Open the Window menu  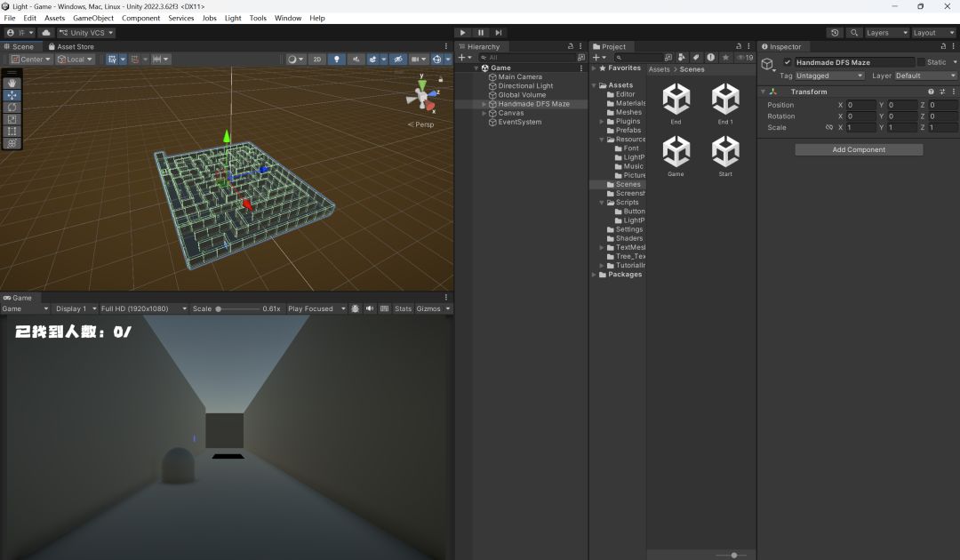tap(288, 18)
